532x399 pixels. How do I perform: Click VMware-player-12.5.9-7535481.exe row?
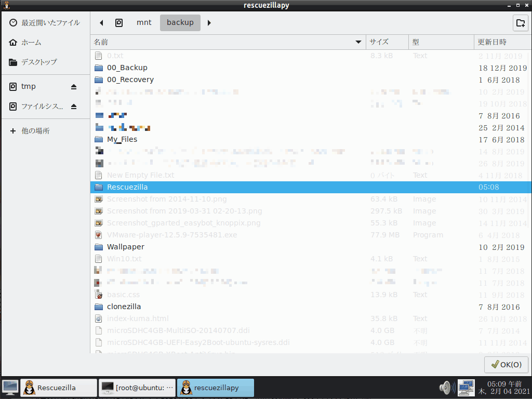pyautogui.click(x=311, y=235)
